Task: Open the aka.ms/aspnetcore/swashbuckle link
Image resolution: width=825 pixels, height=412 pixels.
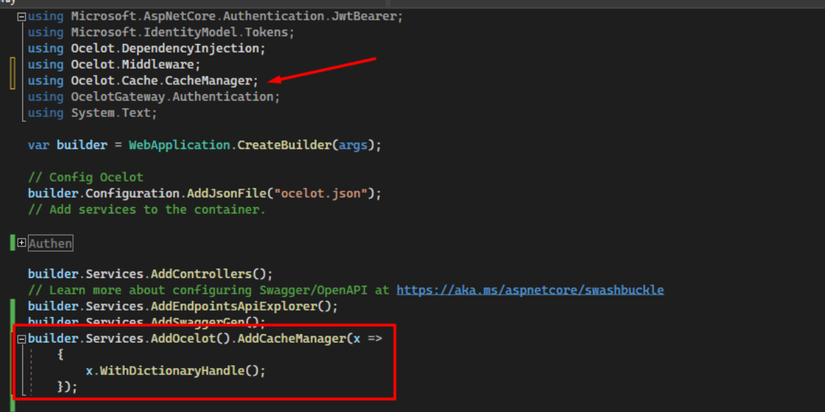Action: point(530,290)
